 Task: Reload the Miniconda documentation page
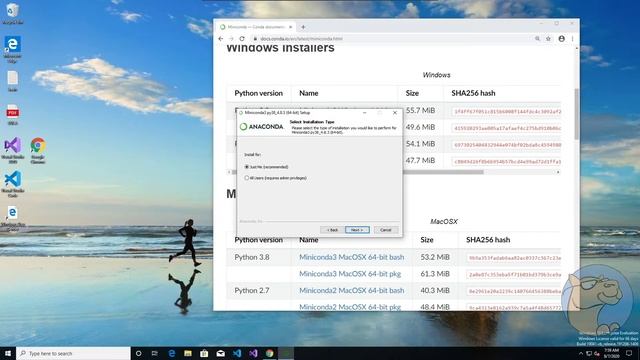(242, 39)
